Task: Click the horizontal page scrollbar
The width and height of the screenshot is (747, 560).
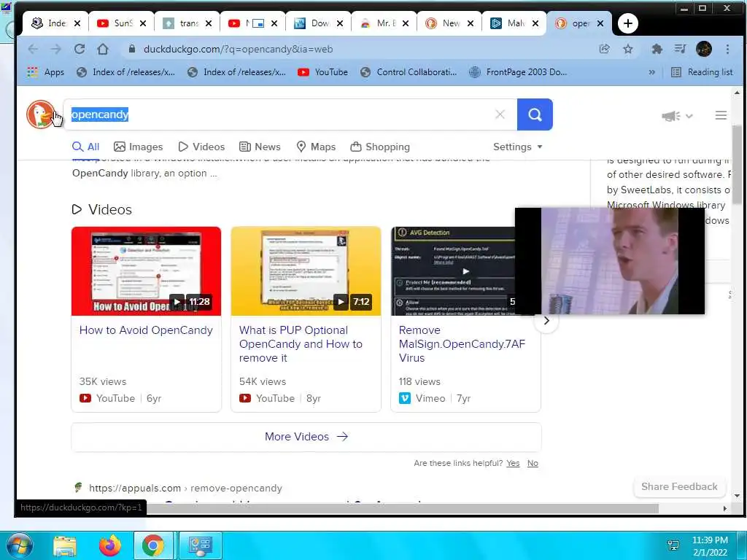Action: point(403,508)
